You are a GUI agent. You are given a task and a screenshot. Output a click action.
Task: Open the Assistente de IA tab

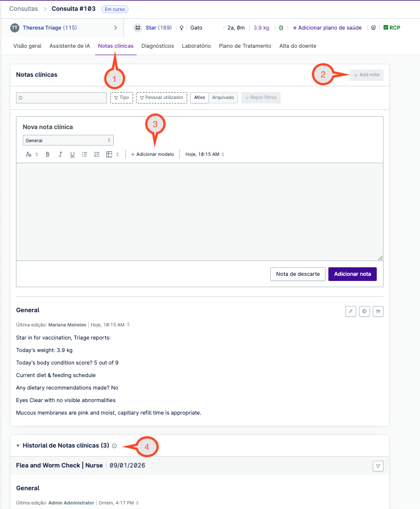[69, 46]
